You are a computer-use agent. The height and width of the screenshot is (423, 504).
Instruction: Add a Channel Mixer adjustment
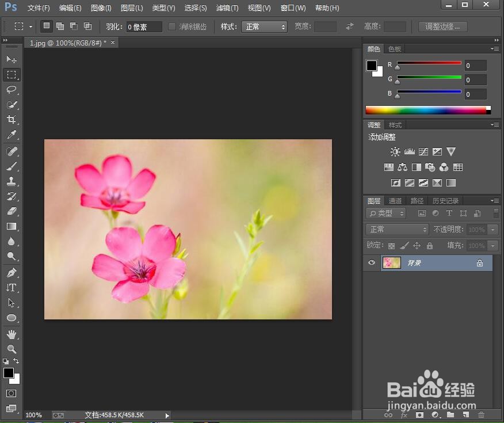point(444,167)
